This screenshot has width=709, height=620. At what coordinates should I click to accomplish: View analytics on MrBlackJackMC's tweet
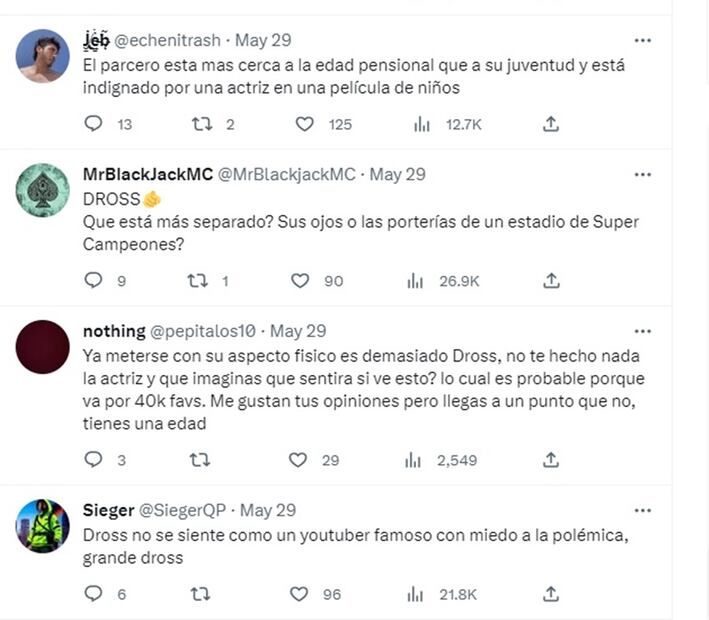(416, 281)
